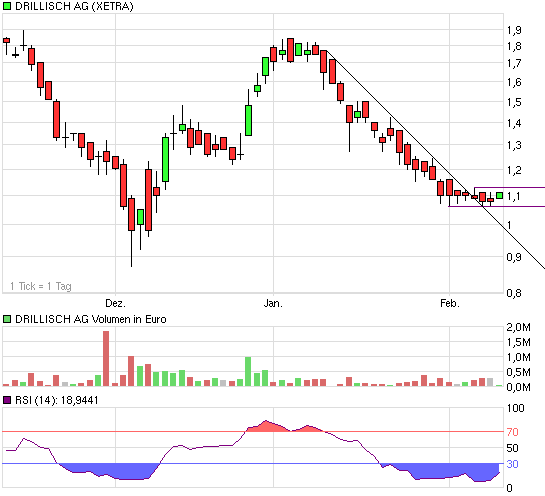Click the DRILLISCH AG Volumen in Euro label
Viewport: 545px width, 496px height.
[91, 319]
